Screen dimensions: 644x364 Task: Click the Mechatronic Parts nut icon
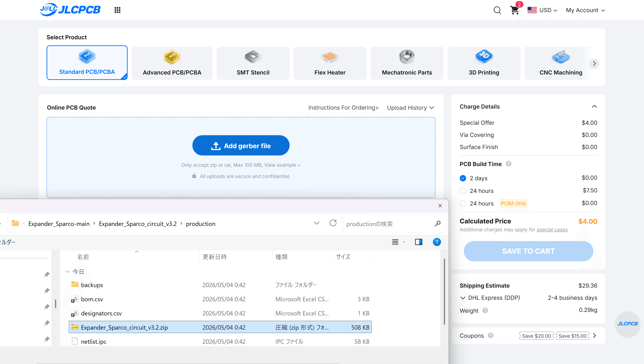pyautogui.click(x=407, y=56)
